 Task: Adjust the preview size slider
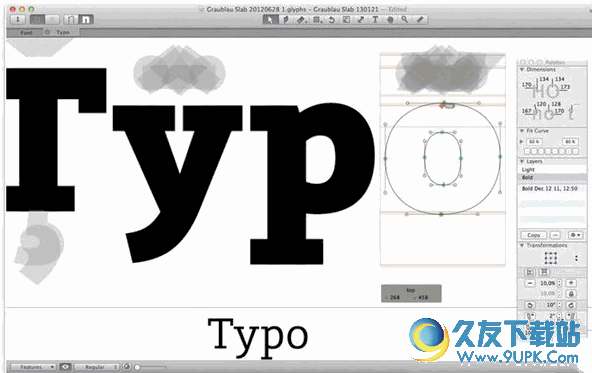pyautogui.click(x=150, y=367)
